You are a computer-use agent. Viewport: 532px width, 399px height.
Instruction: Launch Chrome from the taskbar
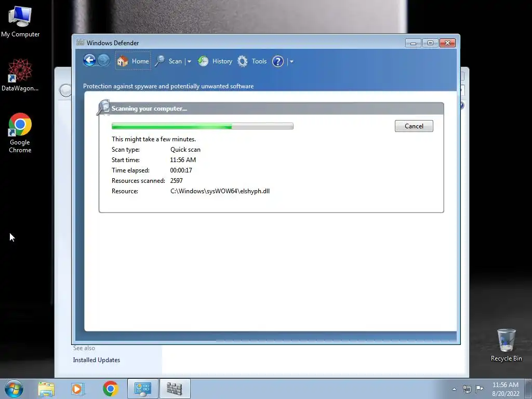pos(110,389)
